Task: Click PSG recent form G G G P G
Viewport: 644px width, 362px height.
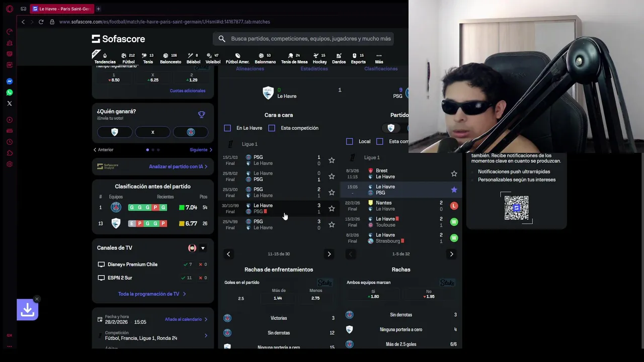Action: (147, 208)
